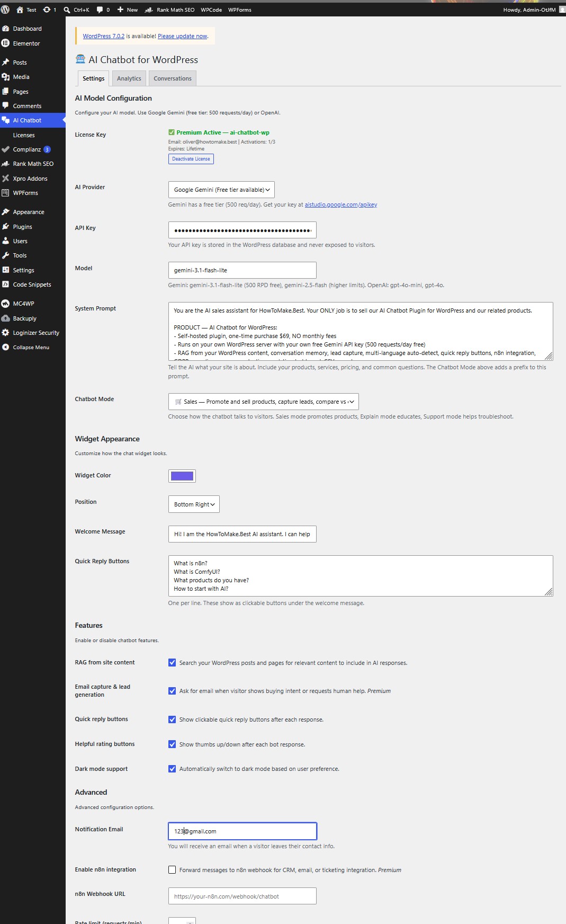Click the WordPress 7.0.2 link
The height and width of the screenshot is (924, 566).
[x=104, y=36]
